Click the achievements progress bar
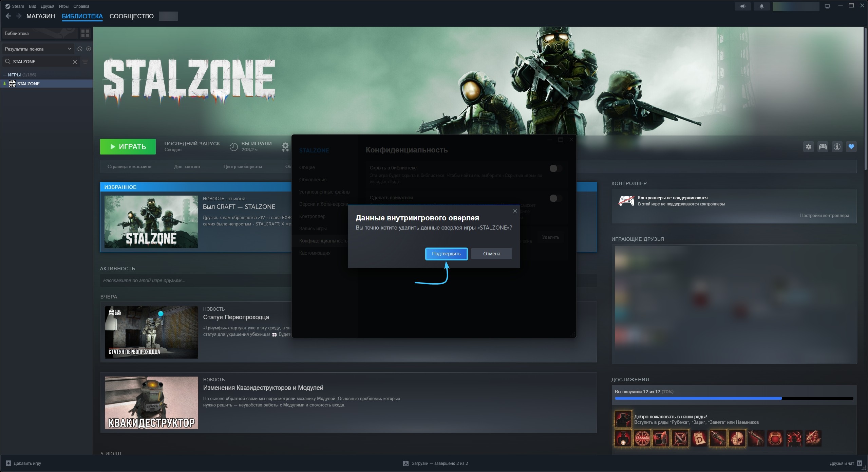This screenshot has width=868, height=472. click(734, 398)
